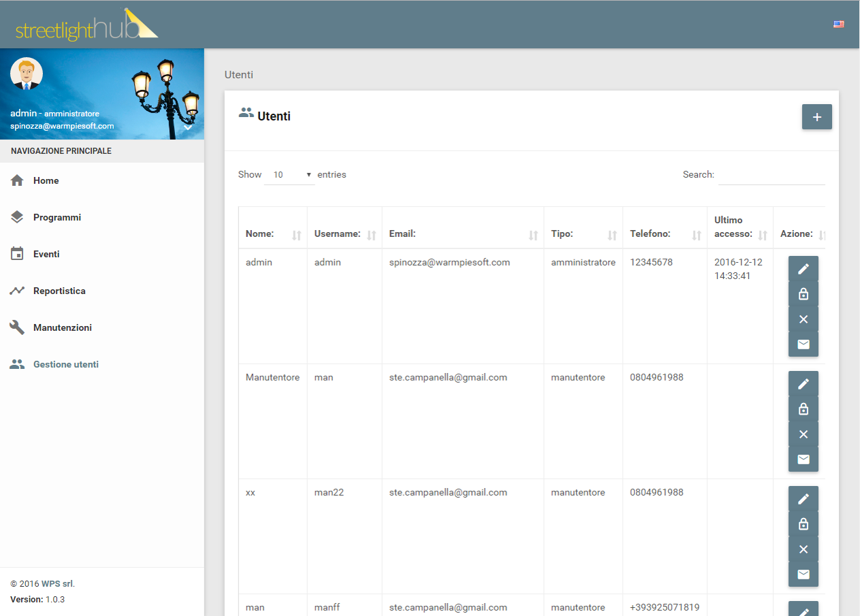Viewport: 860px width, 616px height.
Task: Edit the admin user with pencil icon
Action: pos(803,269)
